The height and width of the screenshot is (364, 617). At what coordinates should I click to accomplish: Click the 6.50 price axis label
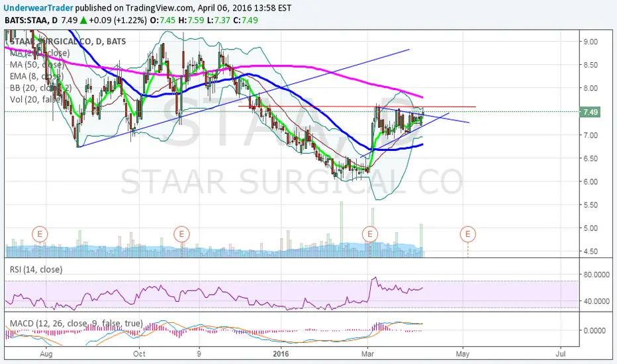591,158
